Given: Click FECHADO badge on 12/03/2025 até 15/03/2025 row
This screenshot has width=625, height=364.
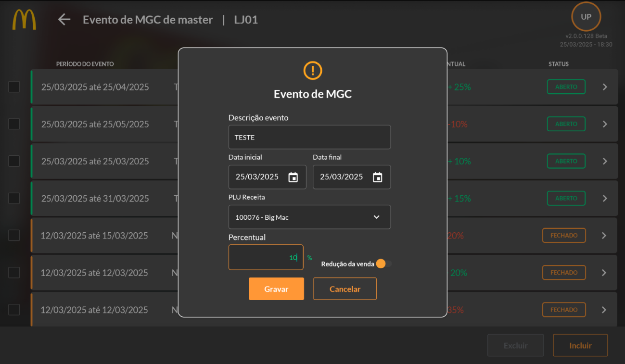Looking at the screenshot, I should (564, 236).
